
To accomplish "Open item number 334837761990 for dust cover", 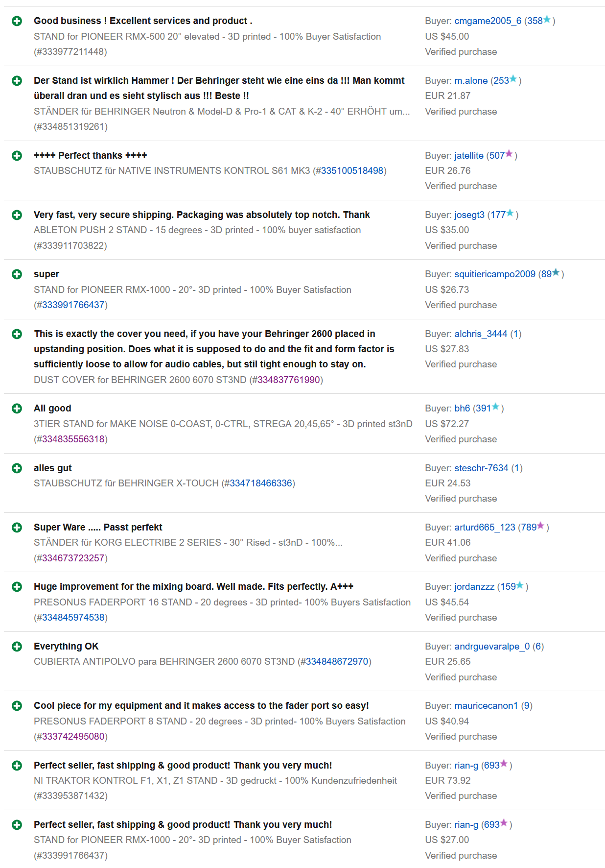I will tap(289, 380).
